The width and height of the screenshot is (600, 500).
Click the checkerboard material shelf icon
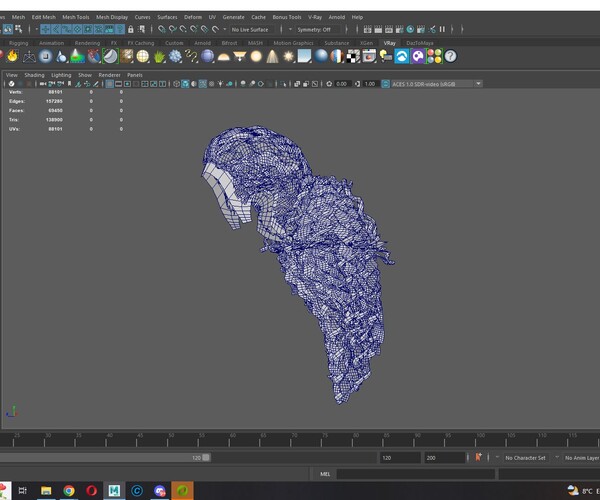(353, 56)
